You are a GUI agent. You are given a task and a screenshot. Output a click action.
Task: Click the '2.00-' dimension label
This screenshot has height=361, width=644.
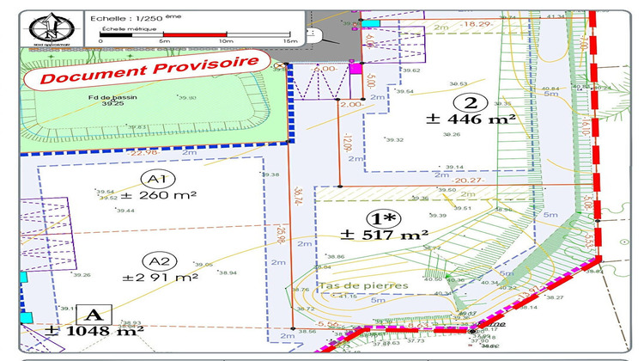(x=352, y=105)
